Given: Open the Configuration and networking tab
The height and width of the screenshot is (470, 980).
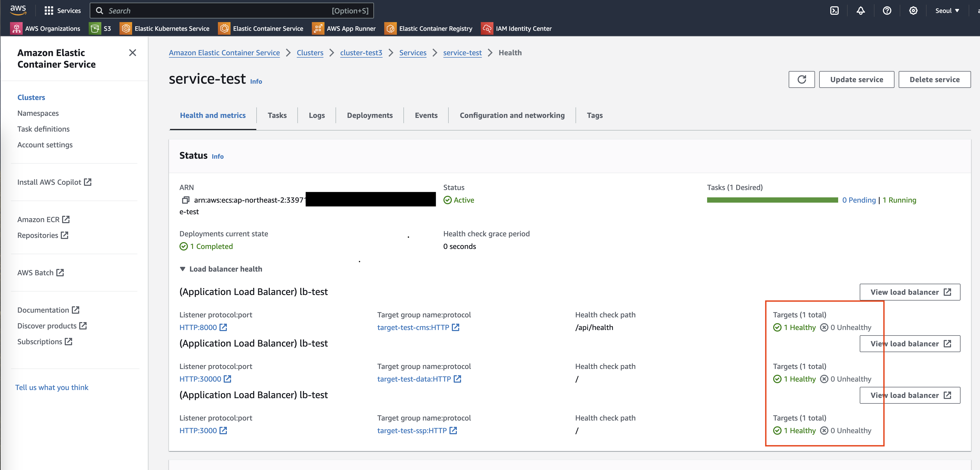Looking at the screenshot, I should (512, 115).
